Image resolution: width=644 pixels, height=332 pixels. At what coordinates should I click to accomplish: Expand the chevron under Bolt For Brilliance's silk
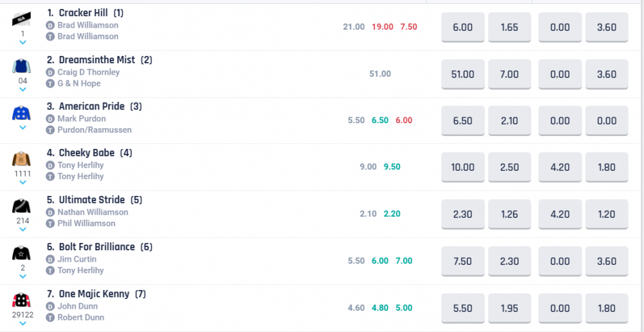[x=23, y=277]
